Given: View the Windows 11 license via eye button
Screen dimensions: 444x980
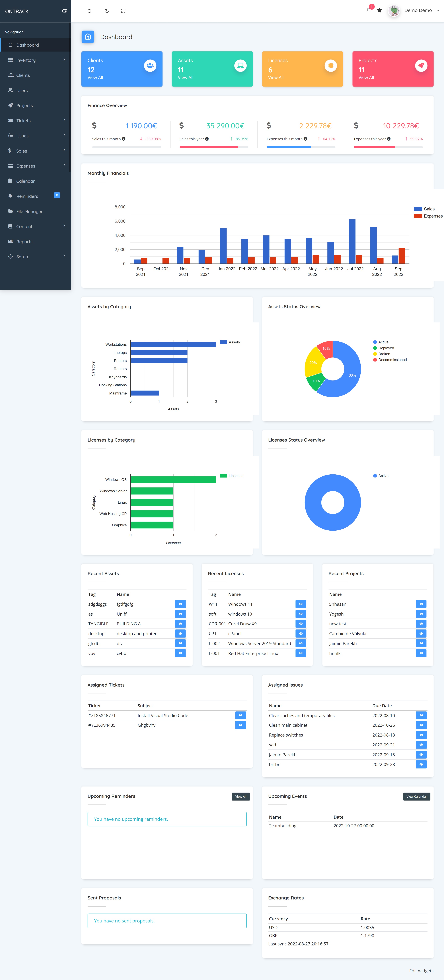Looking at the screenshot, I should click(300, 604).
